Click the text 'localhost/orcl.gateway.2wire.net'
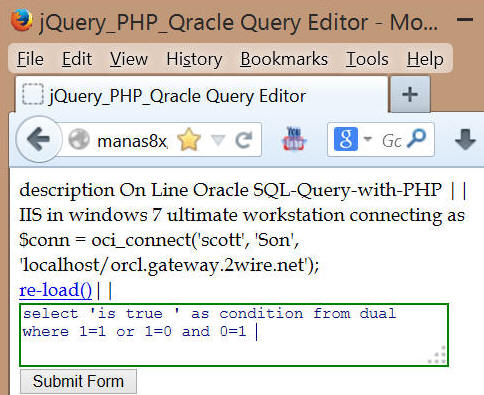This screenshot has width=484, height=395. (x=163, y=266)
